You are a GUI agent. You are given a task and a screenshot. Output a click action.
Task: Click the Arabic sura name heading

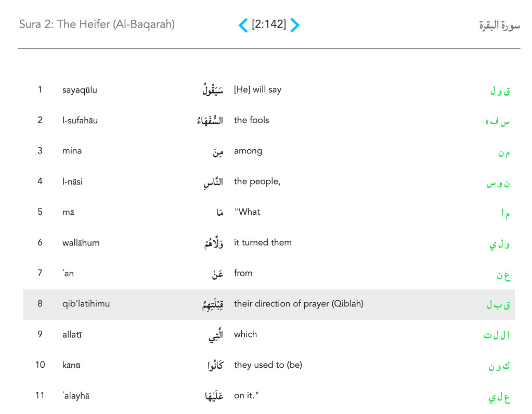(x=499, y=25)
